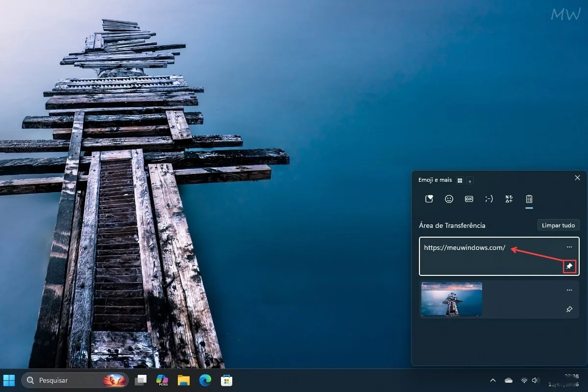Open the Symbols tab

tap(509, 199)
